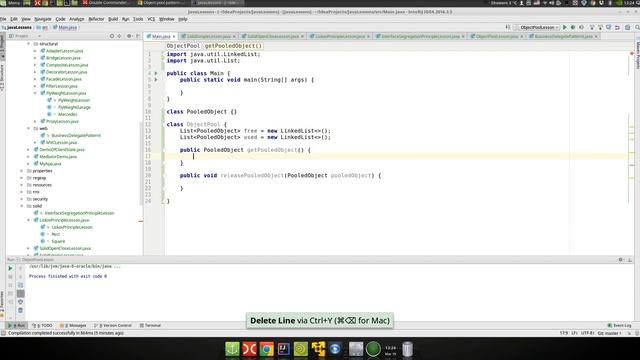Collapse the FlyWeightLesson.java node
Viewport: 640px width, 360px height.
[35, 93]
